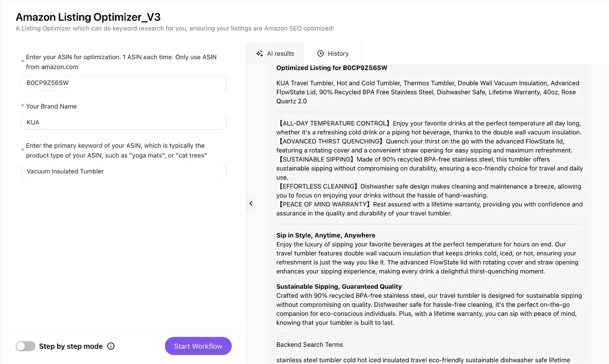Click the ALL-DAY TEMPERATURE CONTROL bullet point
609x364 pixels.
click(429, 128)
